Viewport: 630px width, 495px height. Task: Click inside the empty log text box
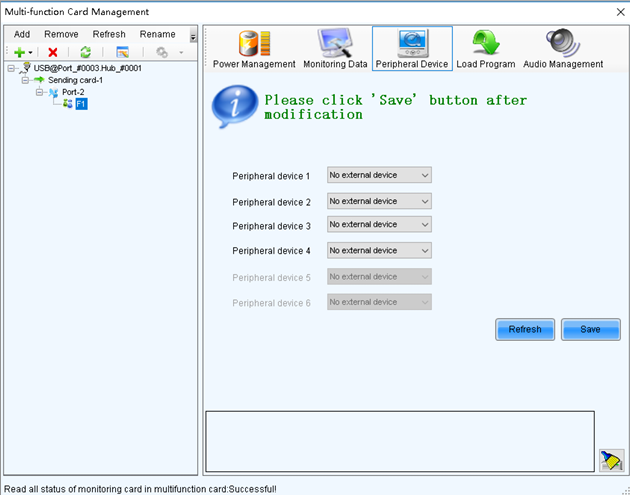[400, 441]
